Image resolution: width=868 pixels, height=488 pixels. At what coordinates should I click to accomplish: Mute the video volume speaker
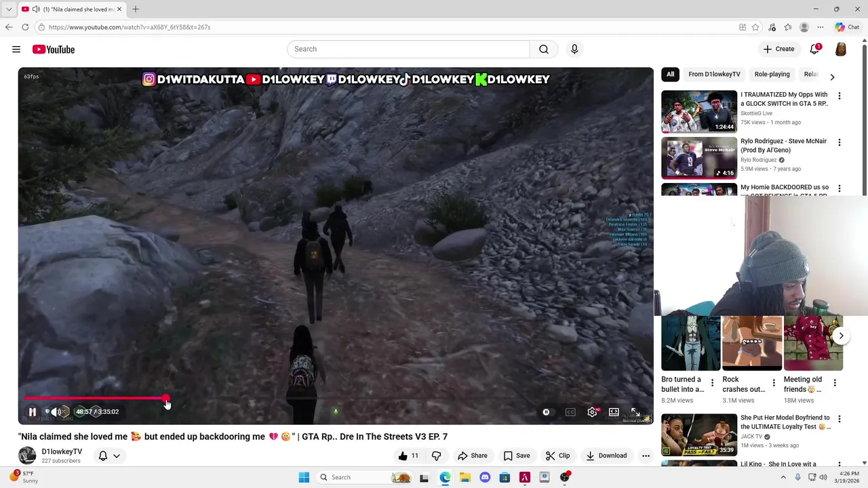point(56,411)
